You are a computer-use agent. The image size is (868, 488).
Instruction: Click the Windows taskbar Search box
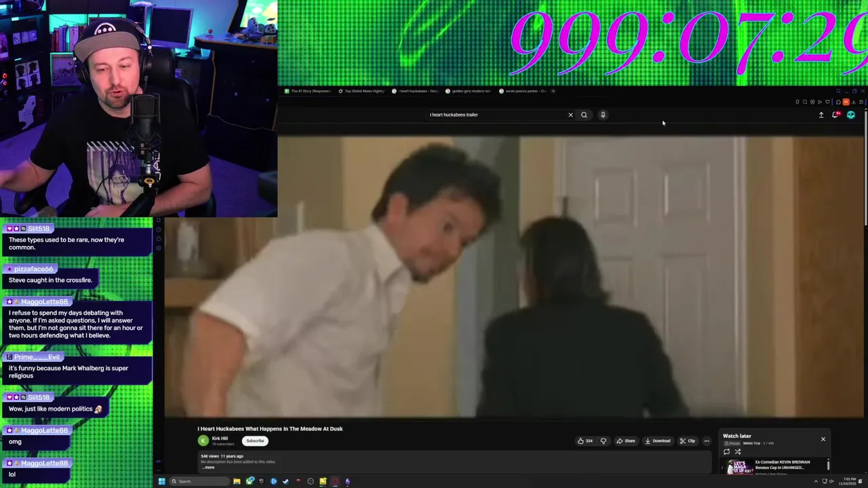pyautogui.click(x=199, y=481)
